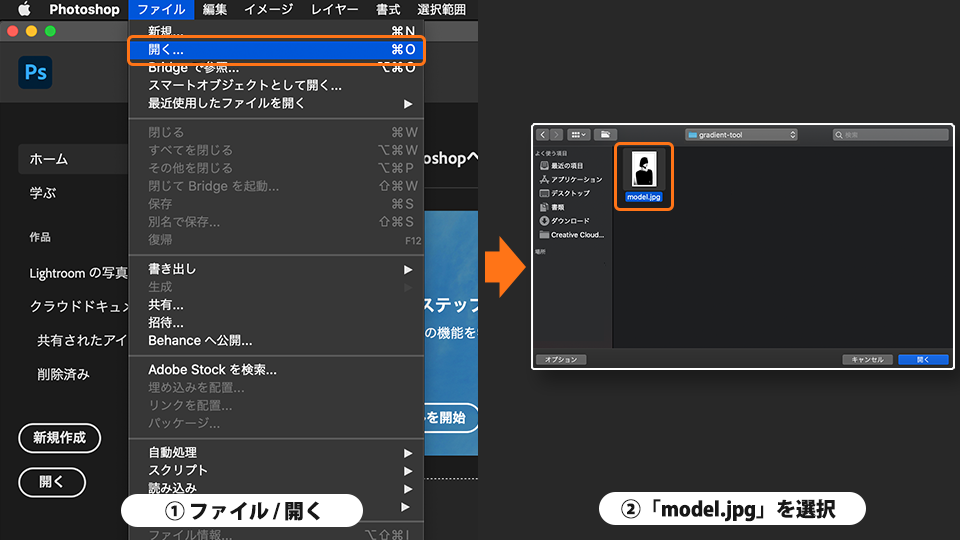Click the group folder icon in dialog toolbar
Viewport: 960px width, 540px height.
[x=605, y=135]
